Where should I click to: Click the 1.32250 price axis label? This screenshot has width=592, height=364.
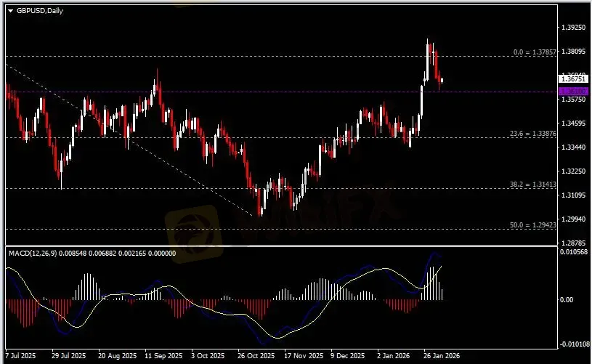574,171
